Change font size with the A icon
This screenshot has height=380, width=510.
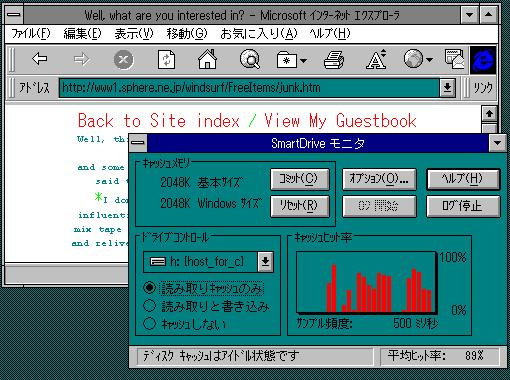point(376,59)
